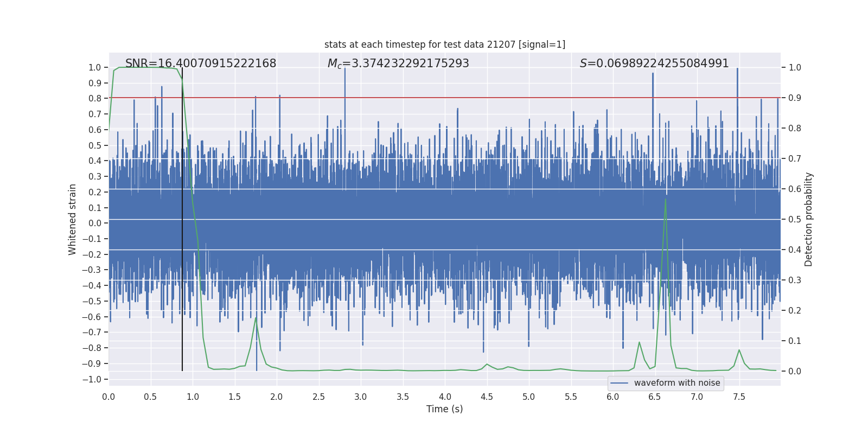Screen dimensions: 868x434
Task: Click the 7.5 tick label on the time axis
Action: click(739, 397)
